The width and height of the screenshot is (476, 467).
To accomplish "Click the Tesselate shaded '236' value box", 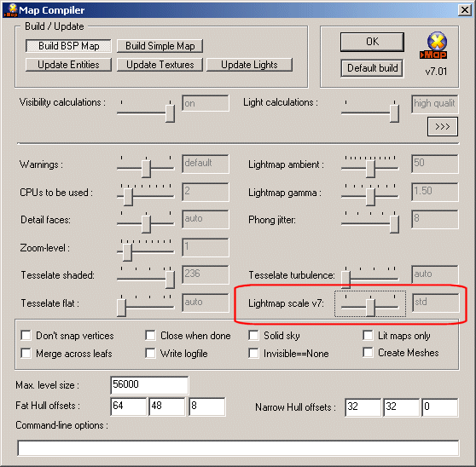I will (206, 274).
